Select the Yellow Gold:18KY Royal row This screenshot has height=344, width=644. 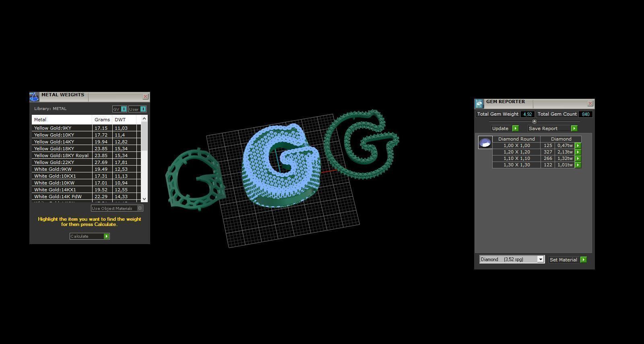86,155
